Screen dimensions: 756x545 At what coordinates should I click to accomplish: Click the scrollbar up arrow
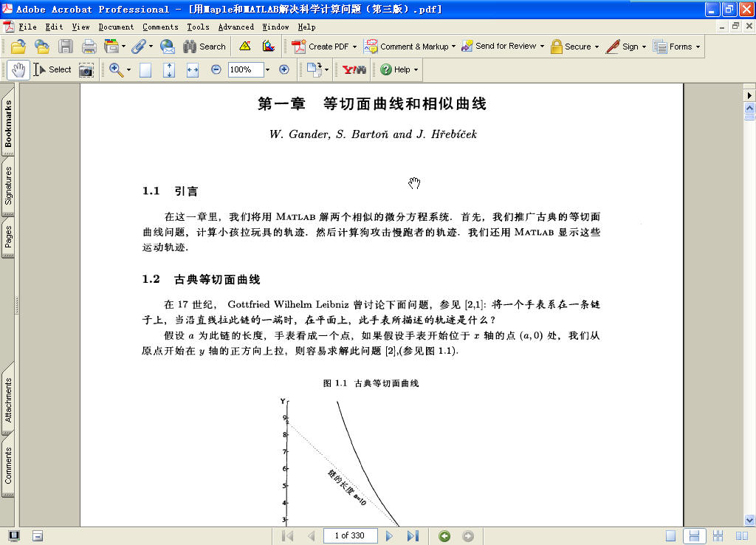click(749, 108)
